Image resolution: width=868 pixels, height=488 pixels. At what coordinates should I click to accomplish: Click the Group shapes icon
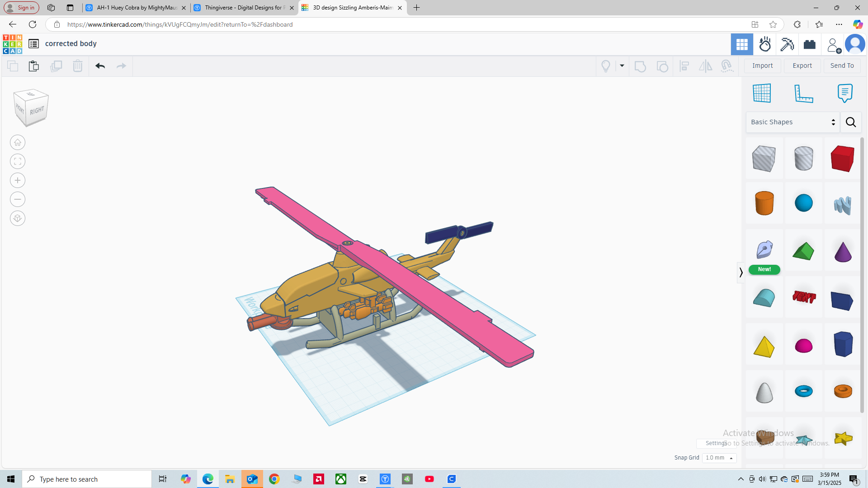640,66
